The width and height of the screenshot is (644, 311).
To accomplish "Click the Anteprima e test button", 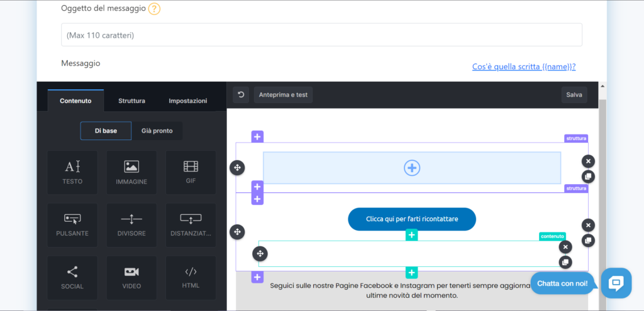I will pyautogui.click(x=283, y=95).
